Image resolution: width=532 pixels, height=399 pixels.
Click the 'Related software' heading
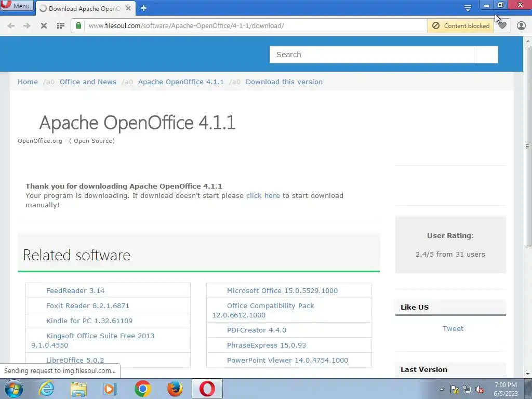click(76, 255)
